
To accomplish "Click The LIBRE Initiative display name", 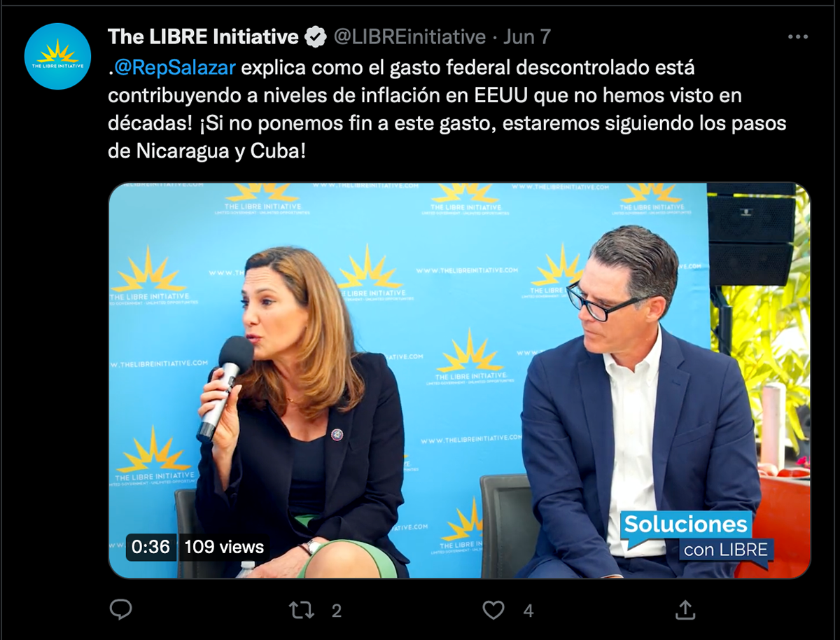I will (x=204, y=36).
